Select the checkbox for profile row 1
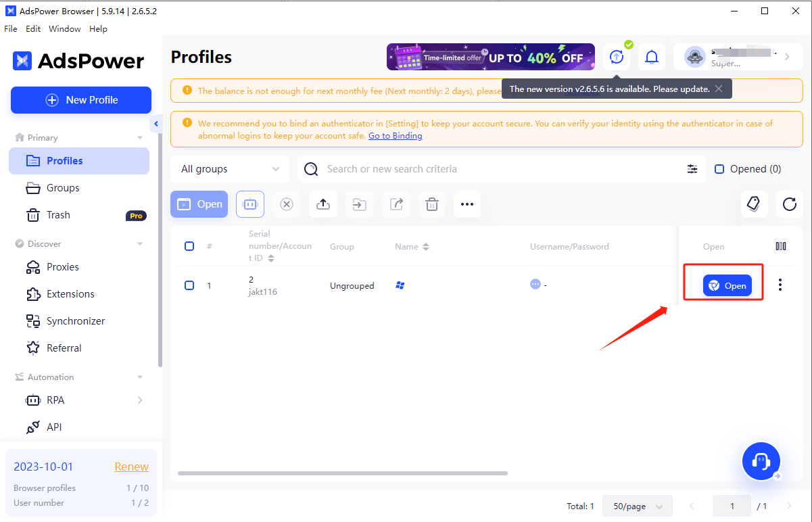 [189, 285]
